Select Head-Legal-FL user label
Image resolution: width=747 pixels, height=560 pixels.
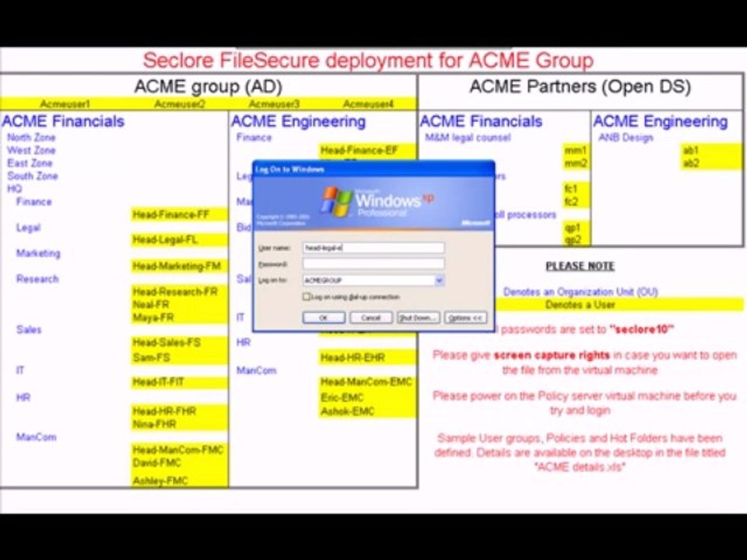[165, 240]
